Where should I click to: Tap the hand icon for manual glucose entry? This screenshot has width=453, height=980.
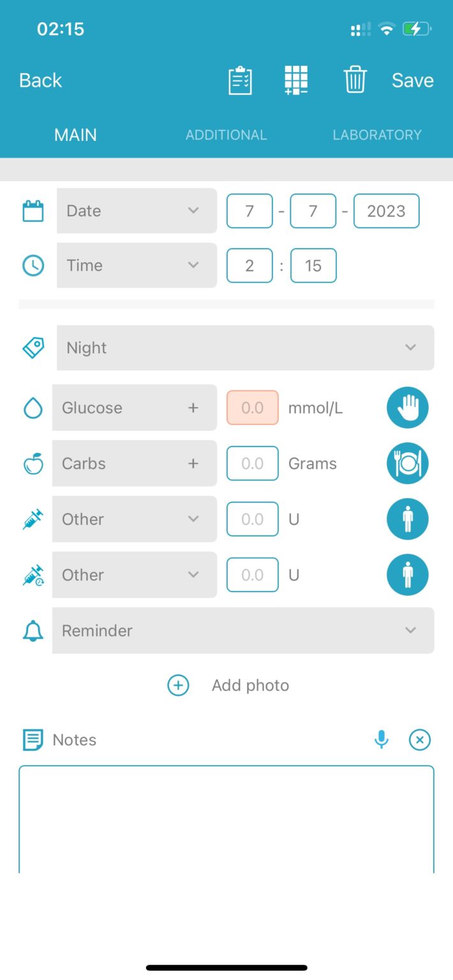408,408
